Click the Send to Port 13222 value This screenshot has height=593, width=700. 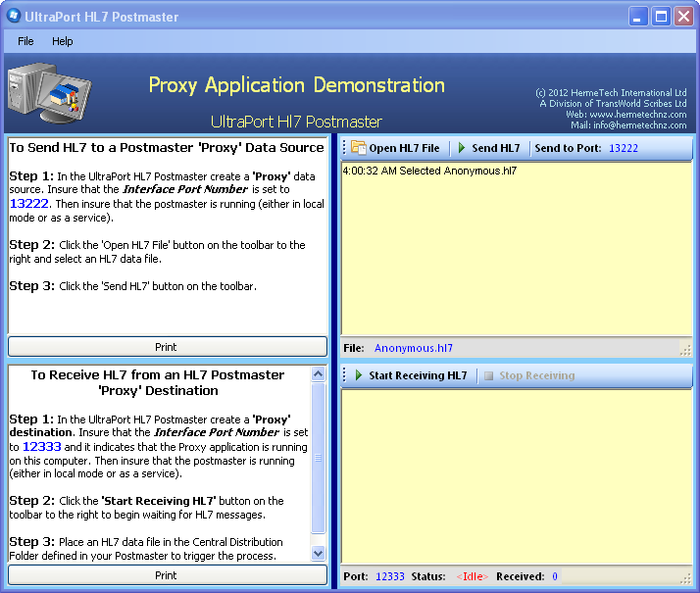[623, 148]
